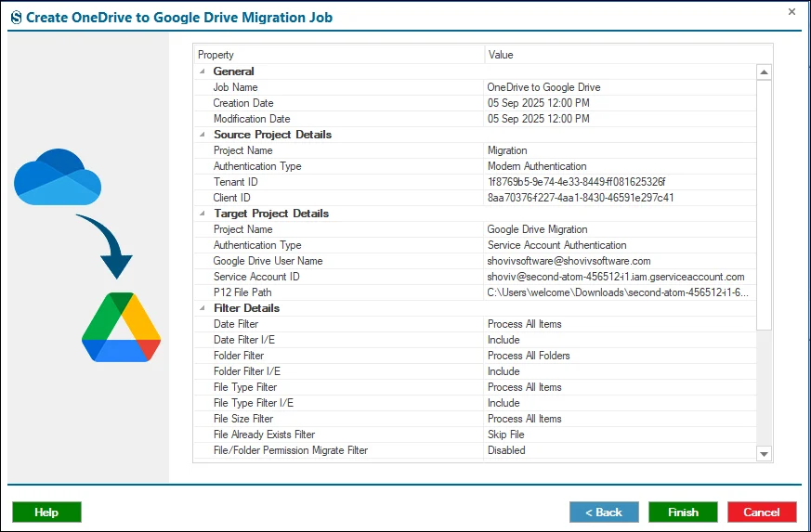Select the Creation Date property

pos(243,103)
